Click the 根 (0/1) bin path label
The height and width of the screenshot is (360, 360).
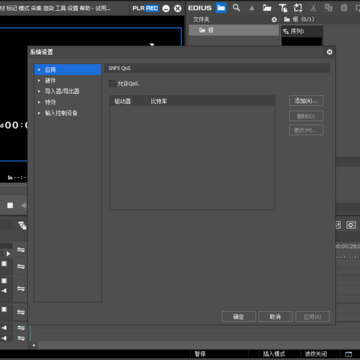pyautogui.click(x=299, y=20)
